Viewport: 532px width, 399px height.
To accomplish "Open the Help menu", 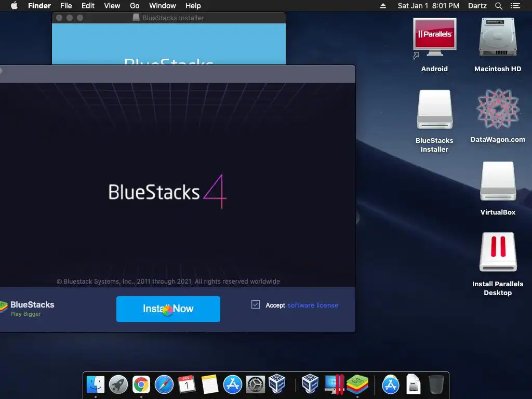I will (193, 6).
